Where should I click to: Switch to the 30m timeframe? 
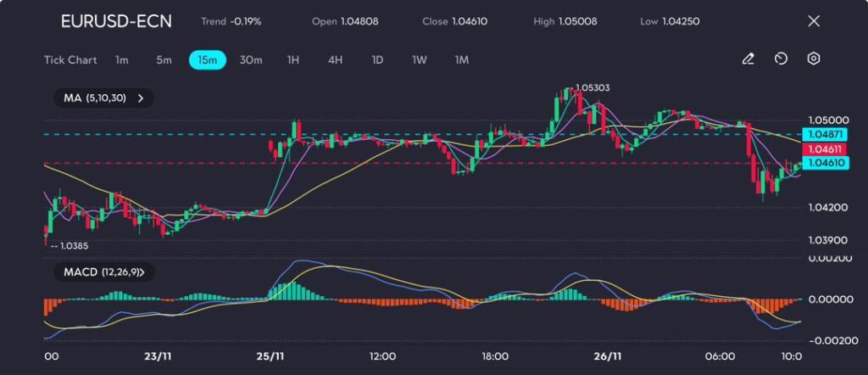(x=251, y=60)
